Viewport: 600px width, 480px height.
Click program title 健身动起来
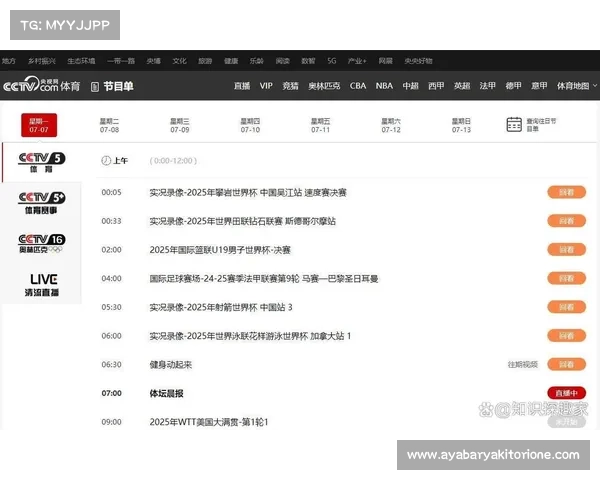point(171,364)
